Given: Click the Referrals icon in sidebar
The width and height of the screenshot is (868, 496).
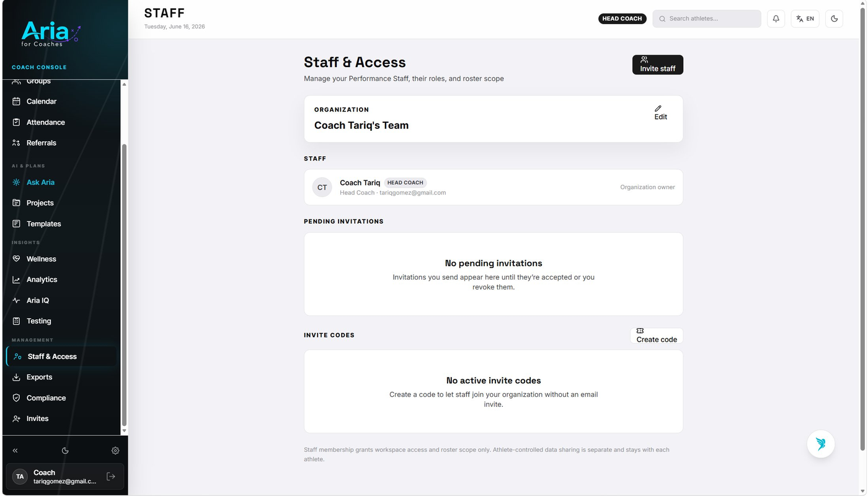Looking at the screenshot, I should [x=17, y=143].
